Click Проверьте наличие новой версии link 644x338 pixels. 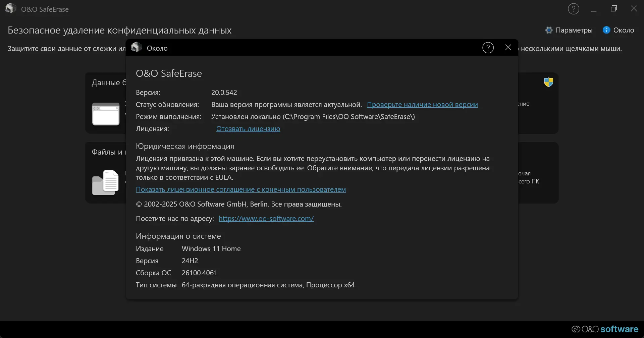(422, 105)
